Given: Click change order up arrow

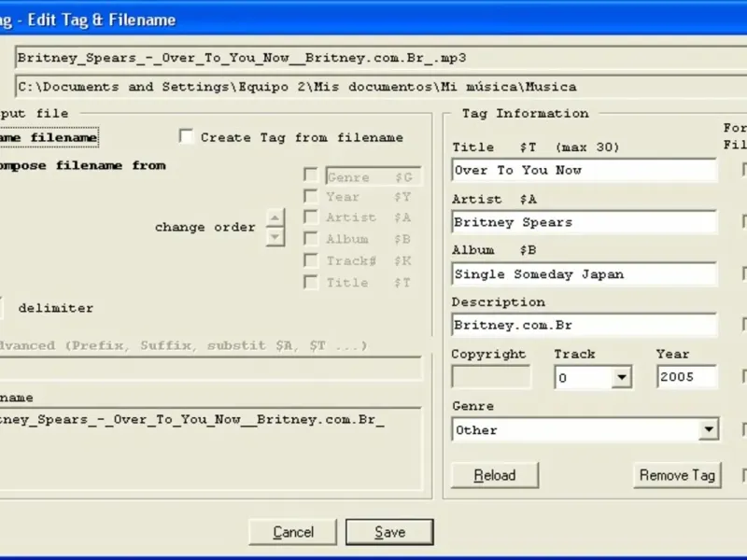Looking at the screenshot, I should [x=275, y=218].
